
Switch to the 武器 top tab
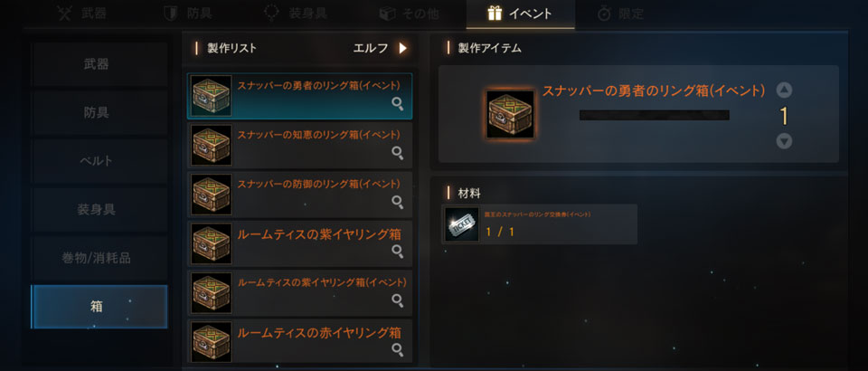click(82, 14)
